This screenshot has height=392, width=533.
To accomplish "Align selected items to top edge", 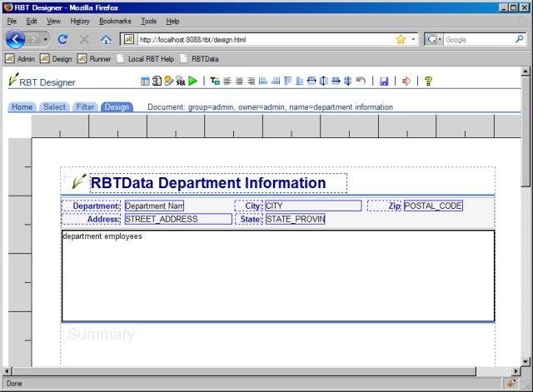I will pos(287,81).
